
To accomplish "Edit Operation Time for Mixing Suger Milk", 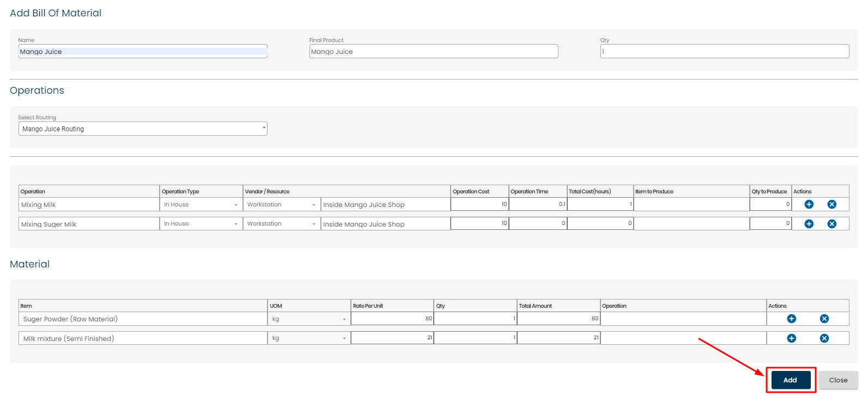I will click(538, 224).
